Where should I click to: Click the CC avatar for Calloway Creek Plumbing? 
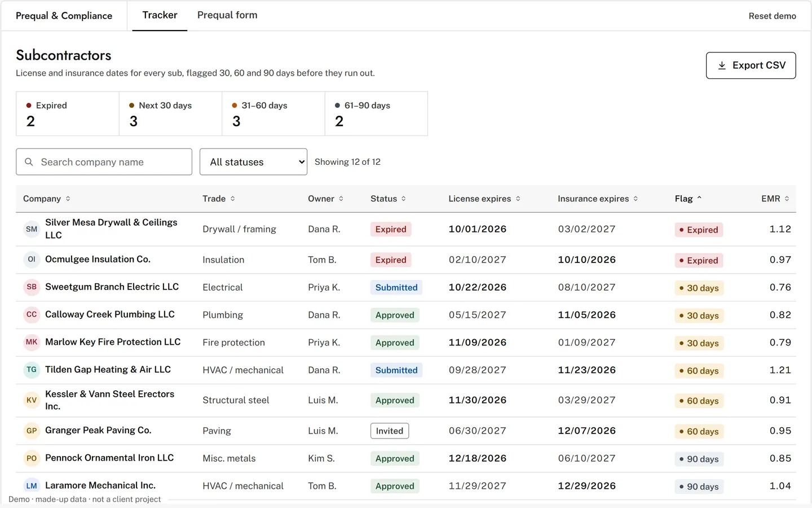point(32,315)
